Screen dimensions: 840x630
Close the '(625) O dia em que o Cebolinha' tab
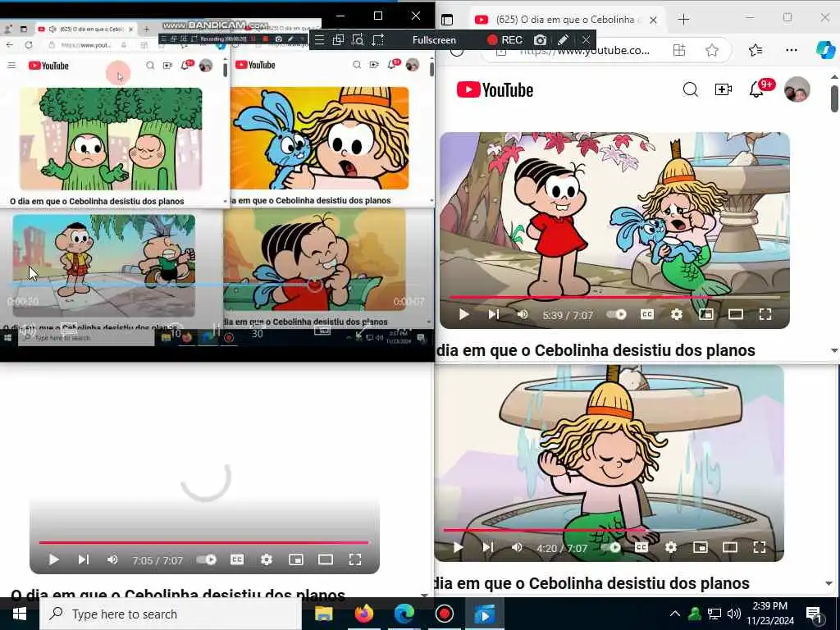pos(653,20)
